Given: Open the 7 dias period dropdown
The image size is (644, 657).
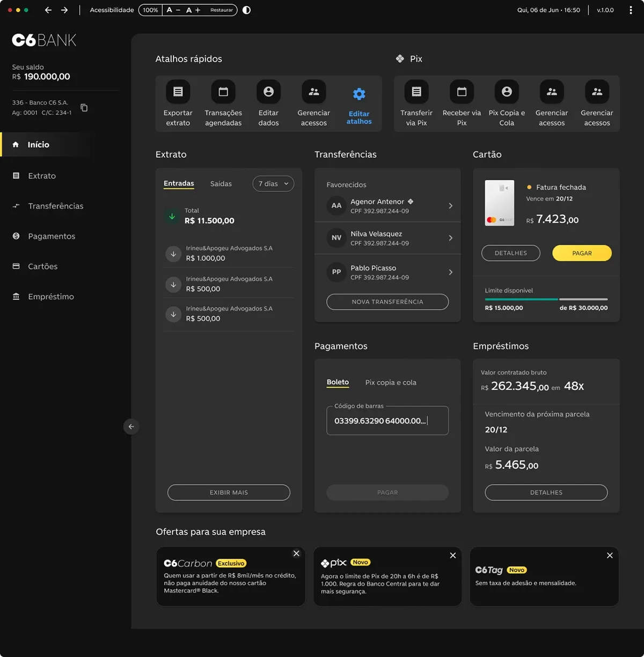Looking at the screenshot, I should (273, 184).
